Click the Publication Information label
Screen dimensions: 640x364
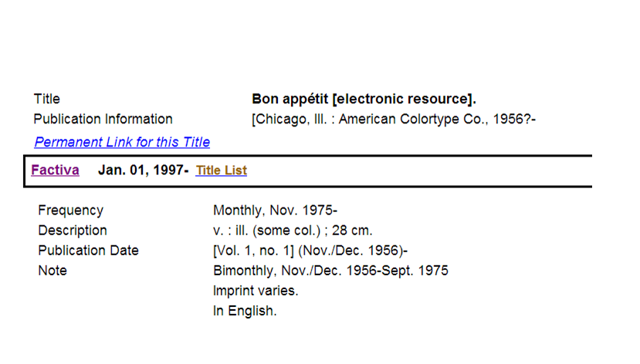pyautogui.click(x=103, y=119)
